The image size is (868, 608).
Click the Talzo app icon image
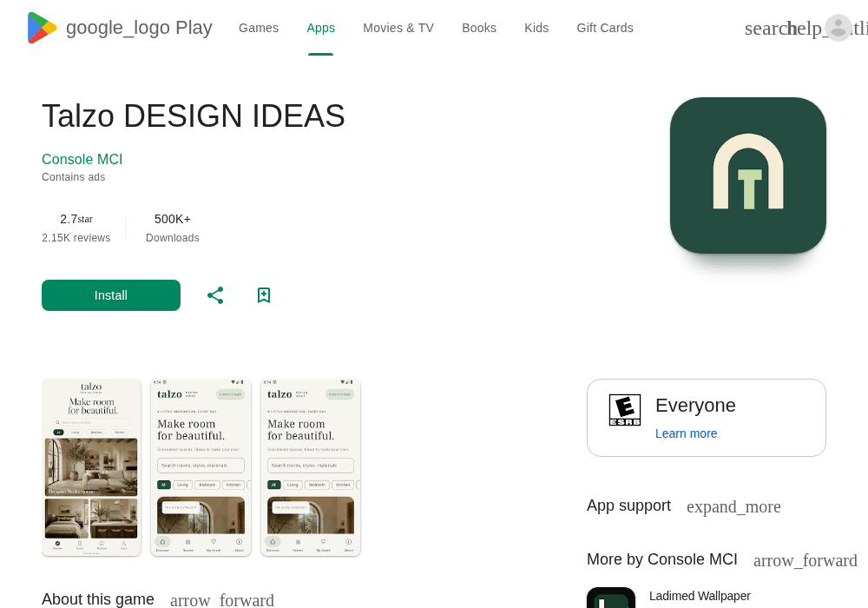coord(748,175)
